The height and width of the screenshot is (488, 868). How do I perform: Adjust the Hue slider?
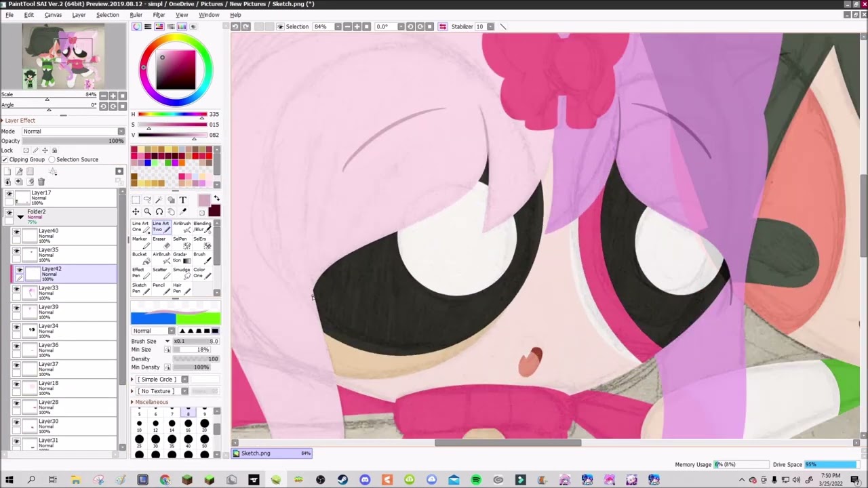coord(173,115)
